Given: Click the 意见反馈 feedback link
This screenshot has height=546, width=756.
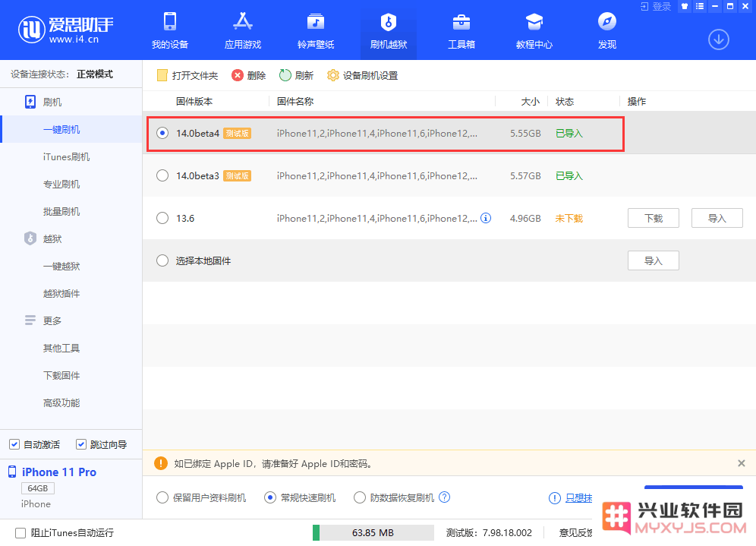Looking at the screenshot, I should (x=575, y=532).
